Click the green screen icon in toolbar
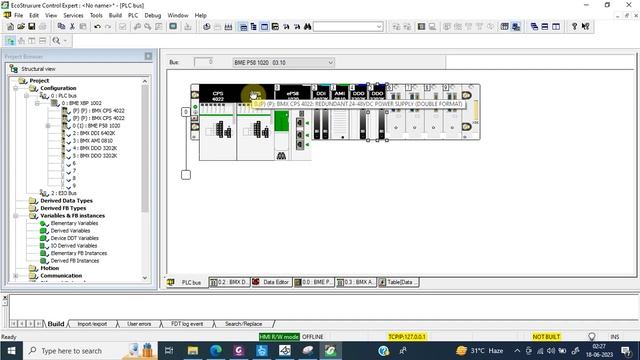 click(173, 27)
